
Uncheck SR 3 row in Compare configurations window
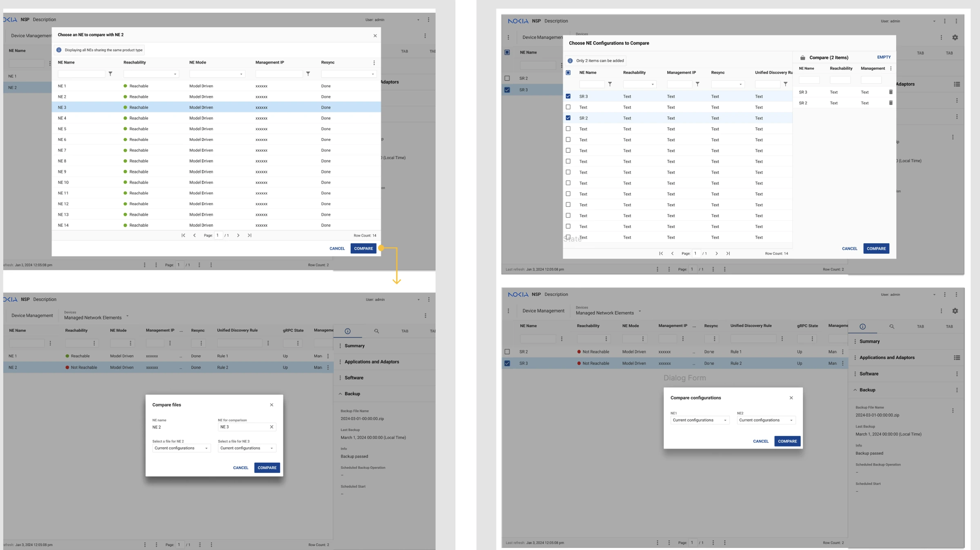pos(507,363)
